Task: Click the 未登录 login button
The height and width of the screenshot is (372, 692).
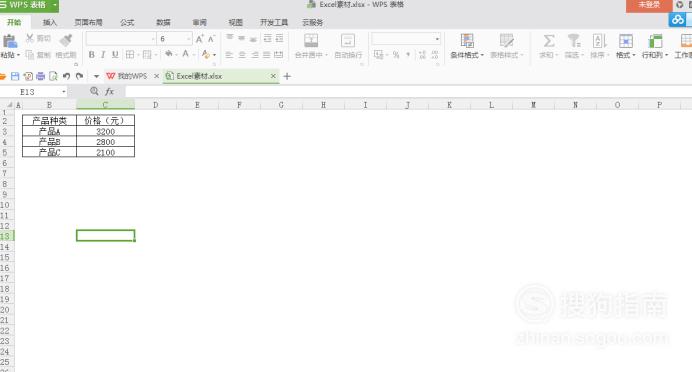Action: (649, 5)
